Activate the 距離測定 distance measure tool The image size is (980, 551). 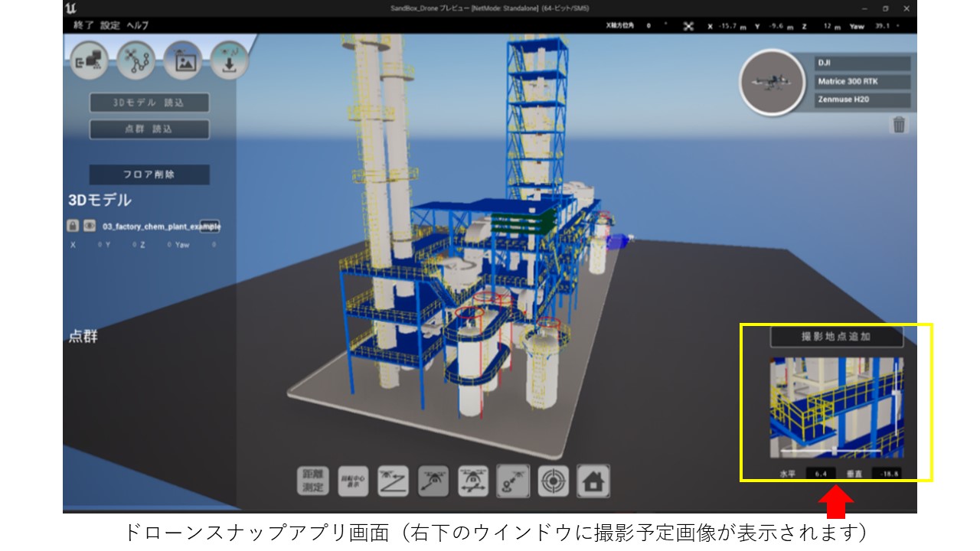pos(312,481)
